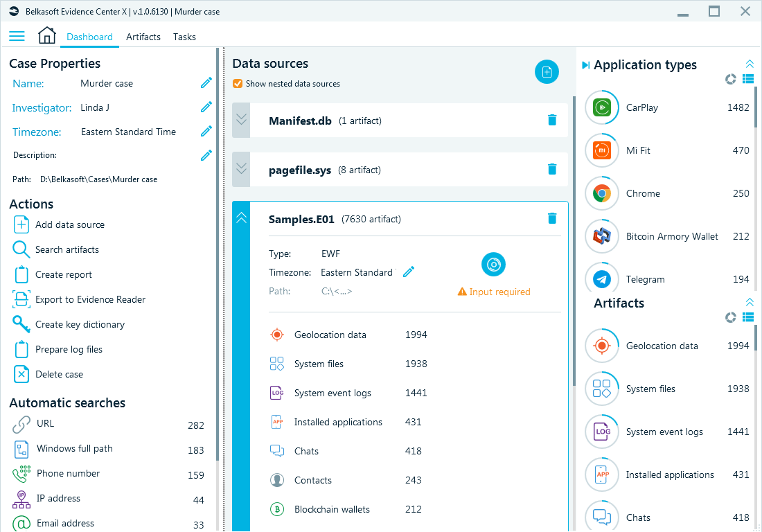Open Blockchain wallets in Samples.E01
Screen dimensions: 762x532
[x=346, y=510]
